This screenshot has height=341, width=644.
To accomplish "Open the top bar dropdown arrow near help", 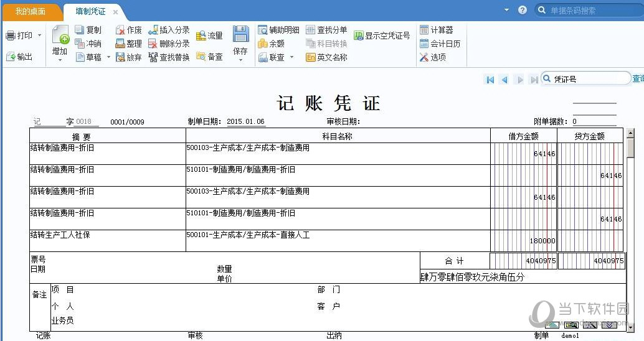I will (x=506, y=10).
